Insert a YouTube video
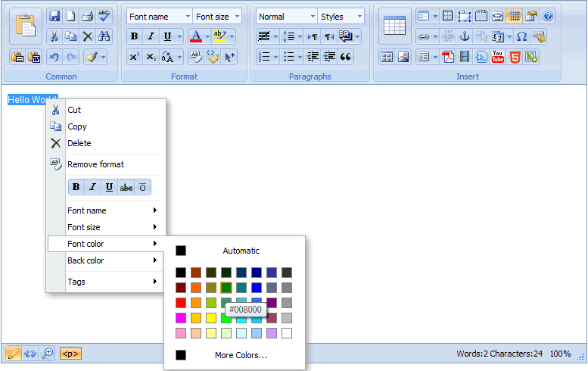This screenshot has height=371, width=588. coord(498,57)
